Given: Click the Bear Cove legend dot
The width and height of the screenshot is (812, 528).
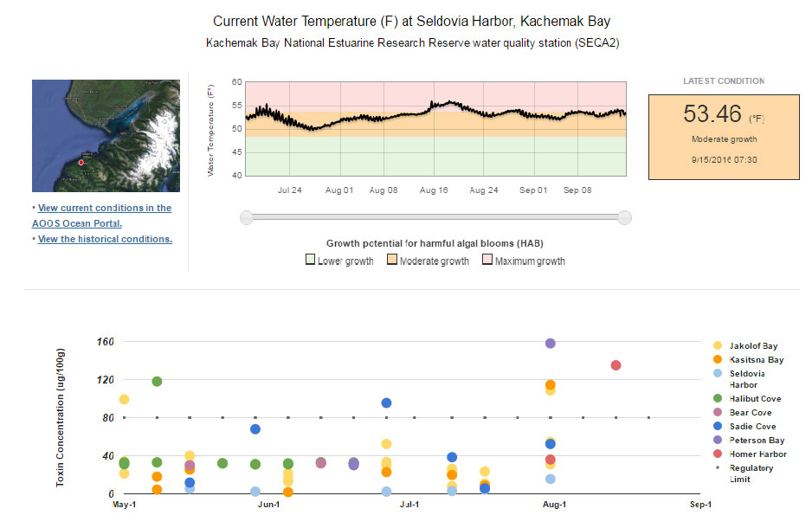Looking at the screenshot, I should tap(716, 412).
